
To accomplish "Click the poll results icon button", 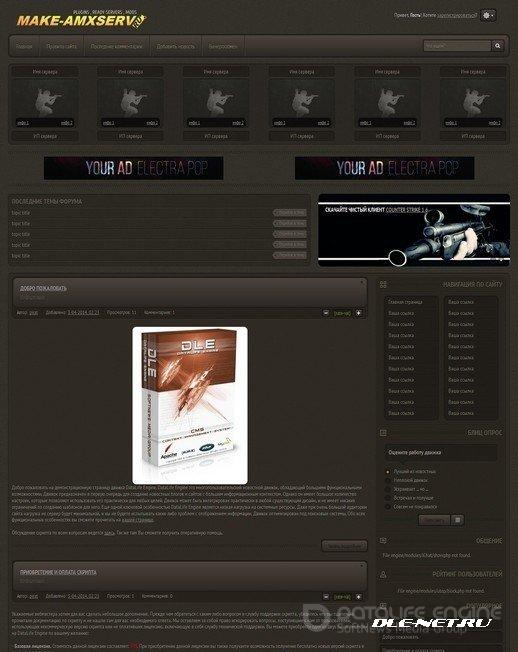I will click(x=458, y=520).
